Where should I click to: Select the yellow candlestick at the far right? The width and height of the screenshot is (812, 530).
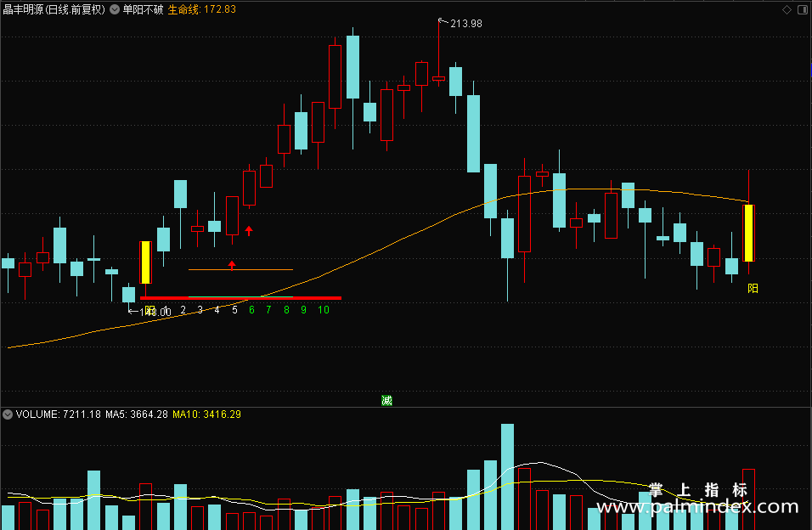point(749,233)
